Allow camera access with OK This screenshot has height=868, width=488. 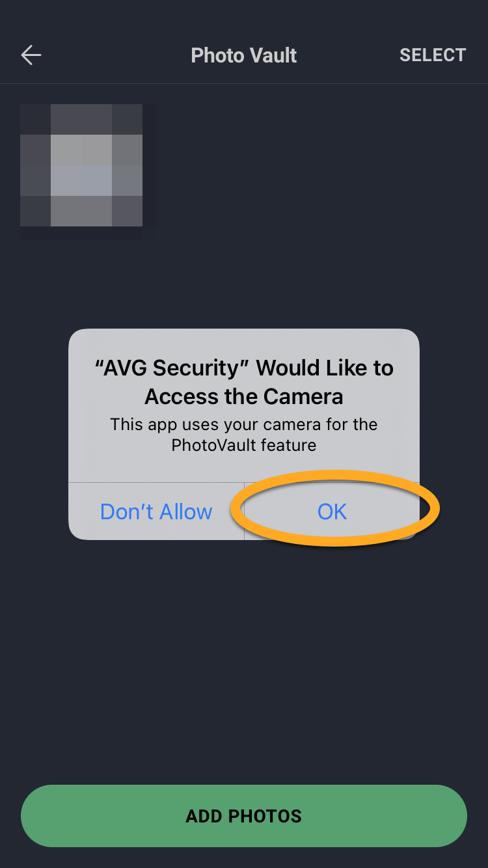coord(332,511)
